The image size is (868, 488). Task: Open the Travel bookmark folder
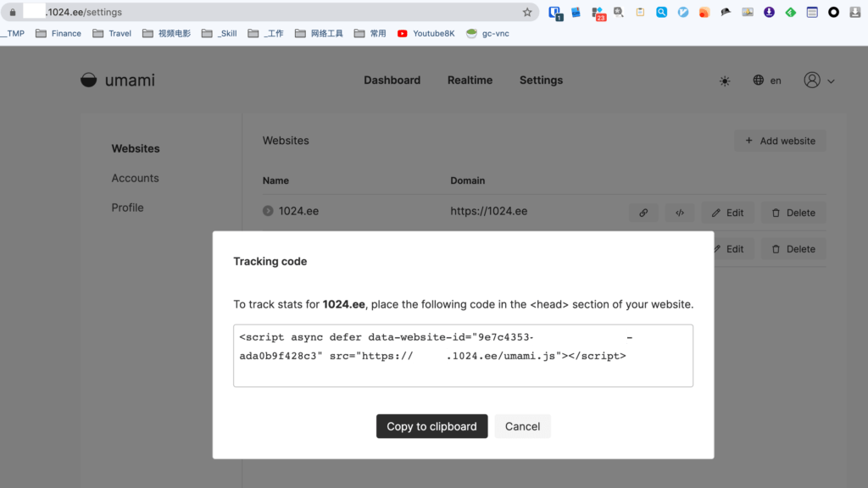coord(112,33)
